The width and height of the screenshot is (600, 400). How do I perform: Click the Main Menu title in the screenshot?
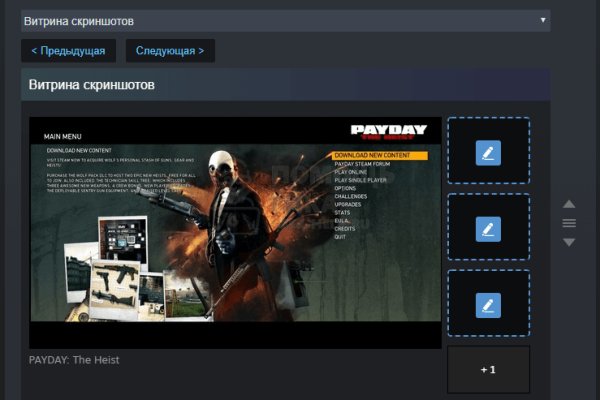62,136
